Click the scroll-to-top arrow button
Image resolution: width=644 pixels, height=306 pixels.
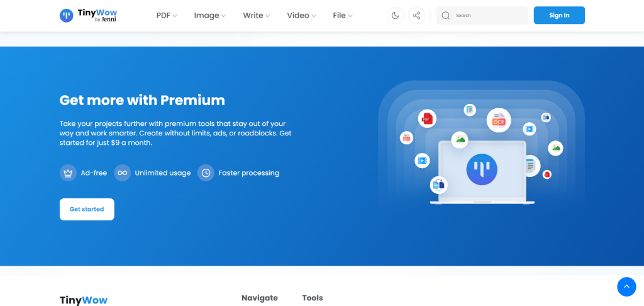click(x=626, y=286)
